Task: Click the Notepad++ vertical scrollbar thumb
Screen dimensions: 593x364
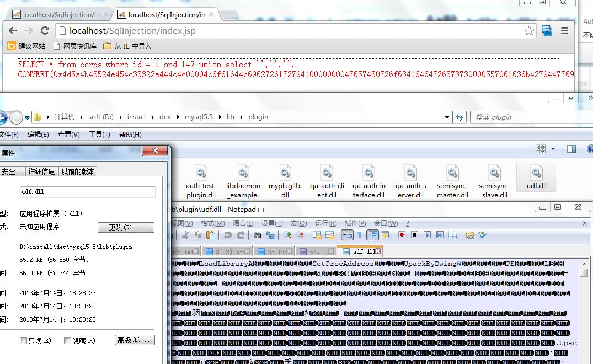Action: pos(584,272)
